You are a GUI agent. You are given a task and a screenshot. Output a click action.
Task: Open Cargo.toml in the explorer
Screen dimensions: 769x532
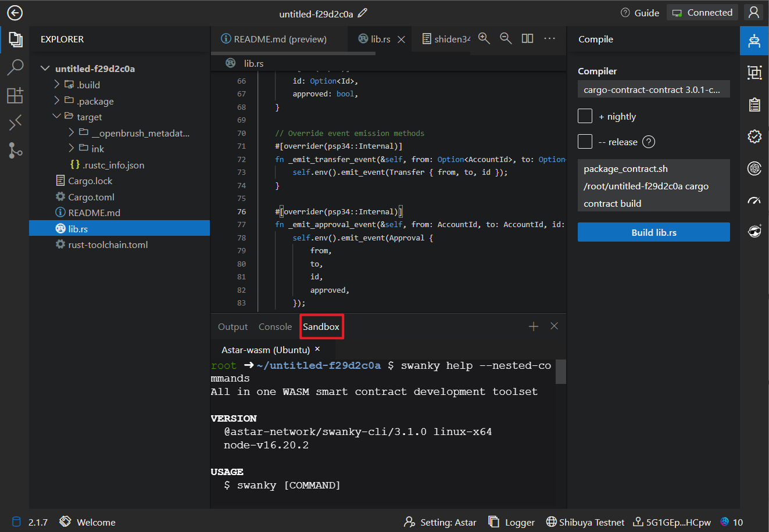point(91,197)
